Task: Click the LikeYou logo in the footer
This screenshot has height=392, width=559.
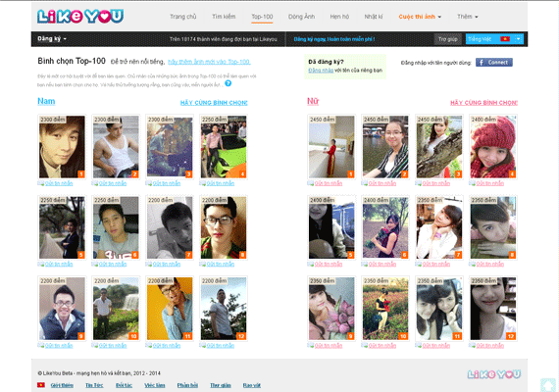Action: [494, 374]
